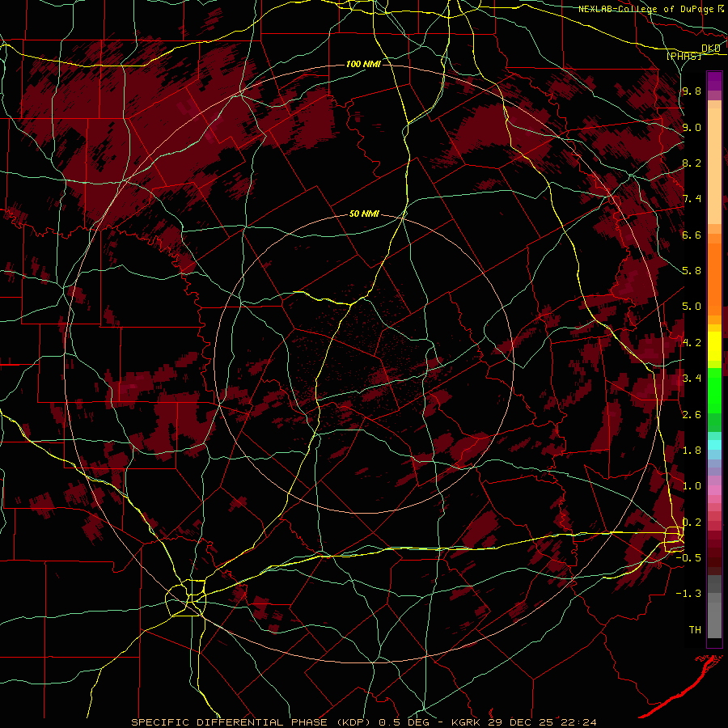Image resolution: width=728 pixels, height=728 pixels.
Task: Click the [PHAS] label near the legend
Action: 684,57
